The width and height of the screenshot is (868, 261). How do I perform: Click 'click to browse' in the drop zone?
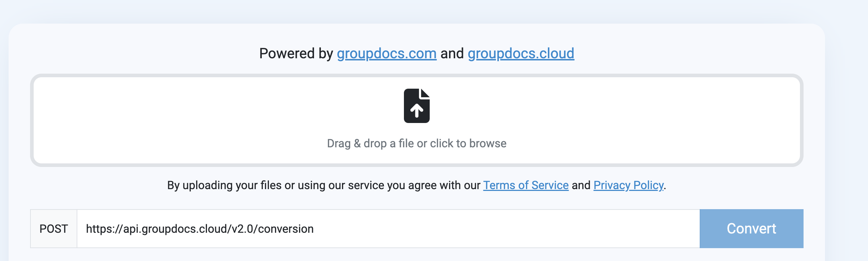coord(468,143)
